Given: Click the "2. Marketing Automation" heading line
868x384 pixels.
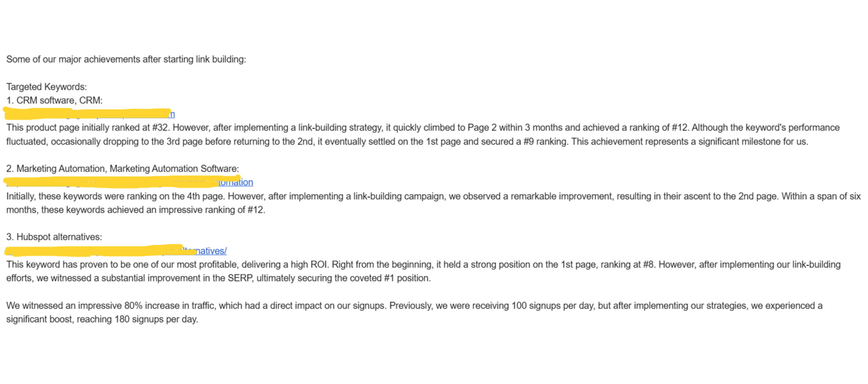Looking at the screenshot, I should click(123, 169).
